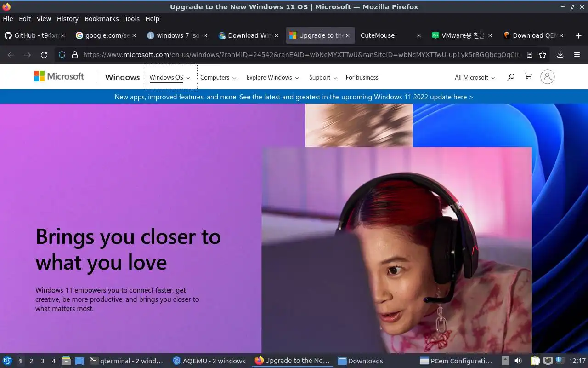This screenshot has height=368, width=588.
Task: Open removable media eject tray icon
Action: tap(505, 361)
